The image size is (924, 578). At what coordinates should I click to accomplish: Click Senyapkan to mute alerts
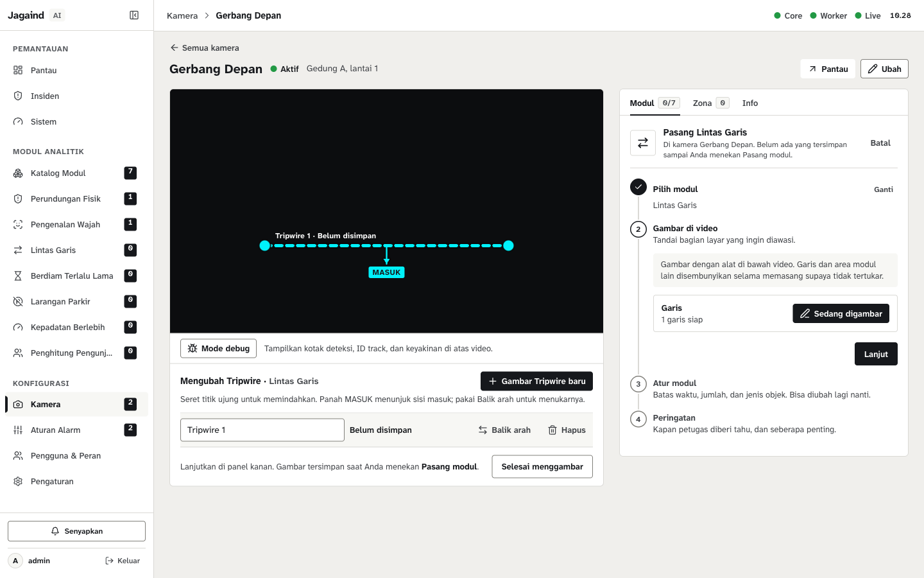(76, 531)
